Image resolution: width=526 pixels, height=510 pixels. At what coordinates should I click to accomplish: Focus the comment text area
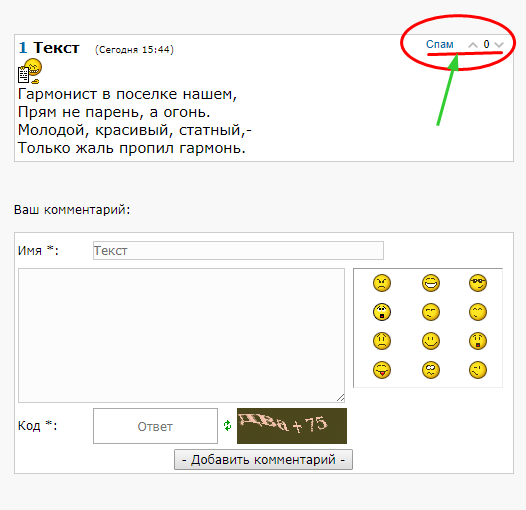[181, 335]
